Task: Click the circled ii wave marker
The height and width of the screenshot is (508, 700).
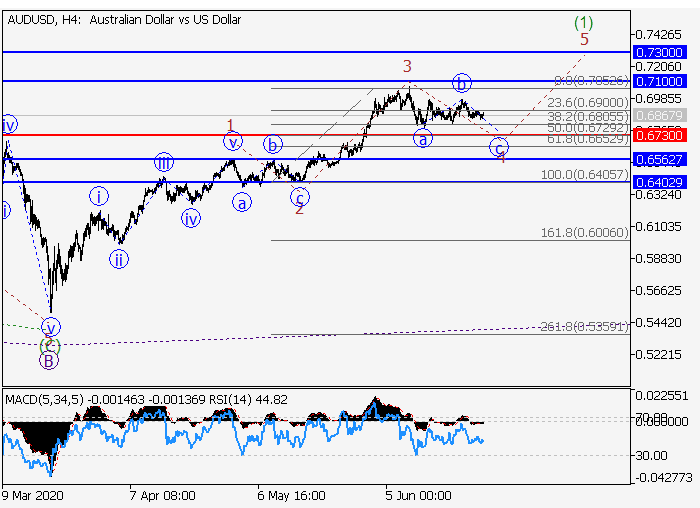Action: click(x=119, y=260)
